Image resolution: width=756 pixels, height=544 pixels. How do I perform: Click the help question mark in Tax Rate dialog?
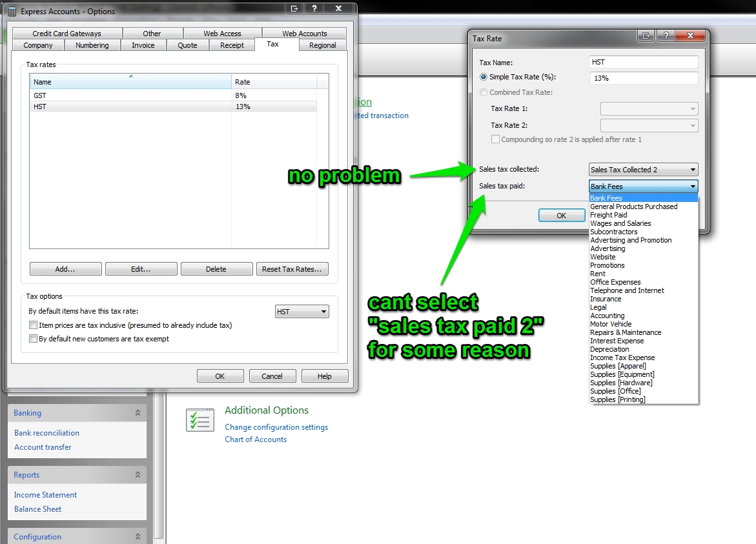click(666, 35)
